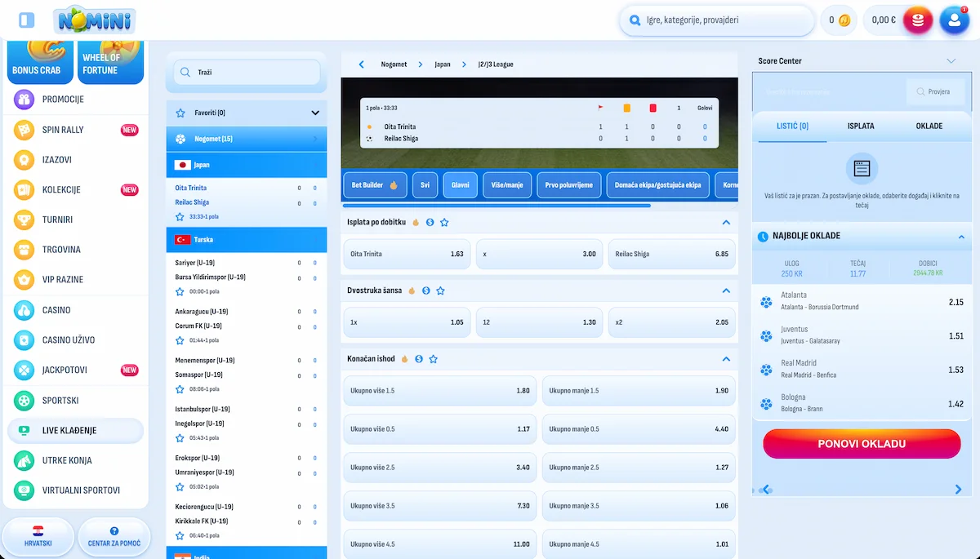This screenshot has height=559, width=980.
Task: Click the Traži search field
Action: click(x=253, y=73)
